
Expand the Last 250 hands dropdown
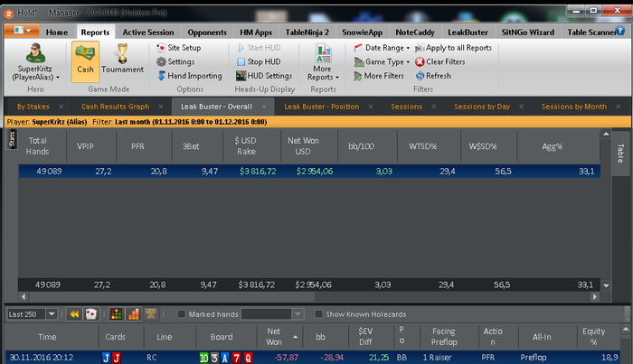[x=52, y=314]
